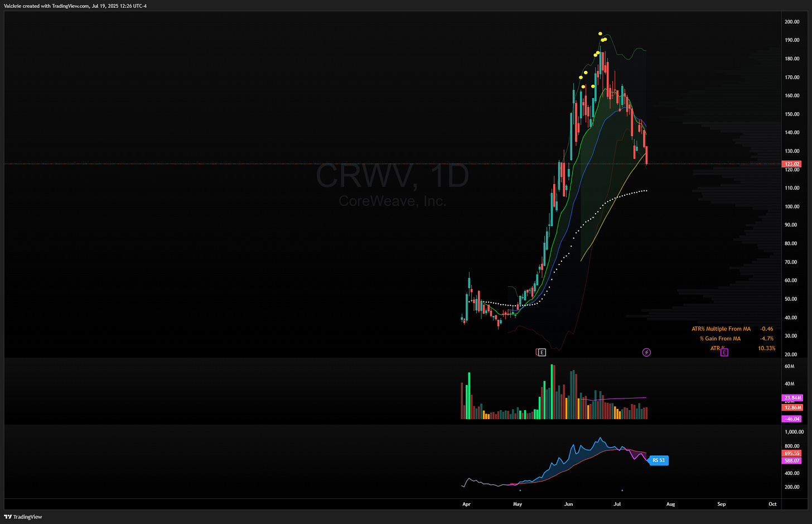This screenshot has width=812, height=524.
Task: Click the 40.00 price axis label
Action: 791,318
